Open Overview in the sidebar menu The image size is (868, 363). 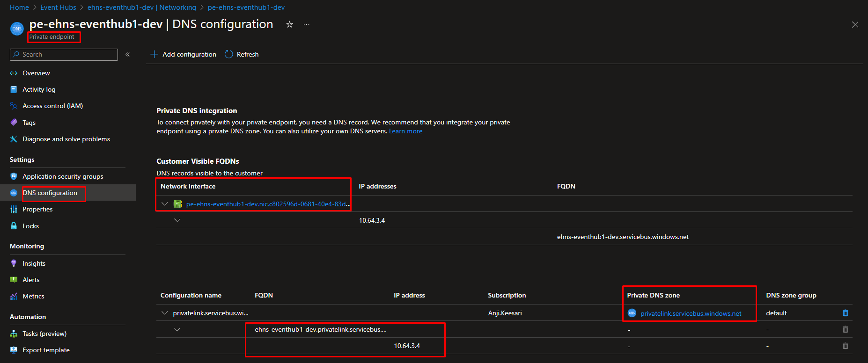[36, 73]
